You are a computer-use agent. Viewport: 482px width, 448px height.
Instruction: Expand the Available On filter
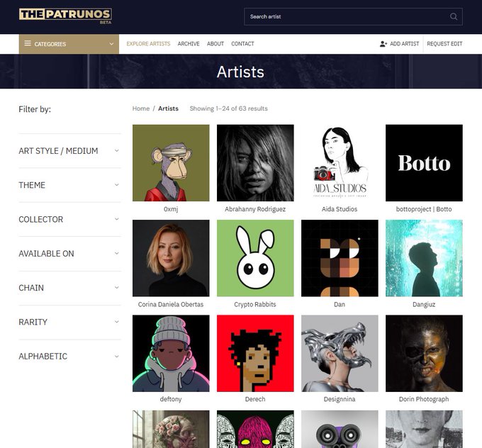point(69,254)
